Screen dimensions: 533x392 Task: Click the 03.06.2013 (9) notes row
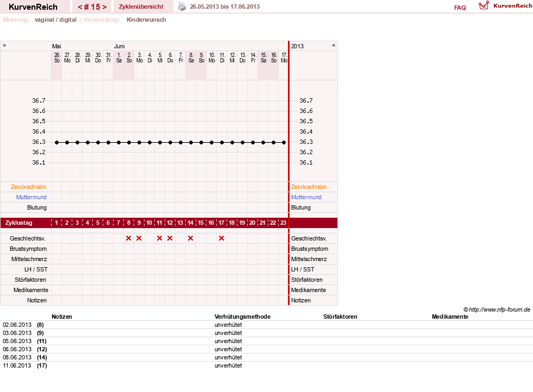tap(266, 333)
